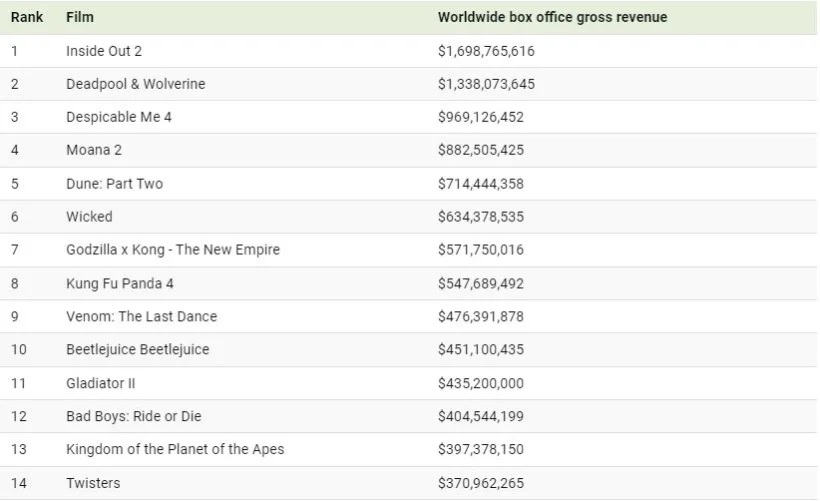This screenshot has width=820, height=501.
Task: Select the revenue value '$634,378,535'
Action: pos(481,217)
